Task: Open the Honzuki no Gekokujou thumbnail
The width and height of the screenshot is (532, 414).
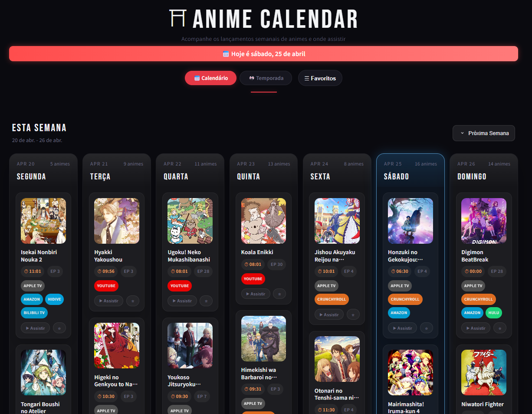Action: [x=410, y=221]
